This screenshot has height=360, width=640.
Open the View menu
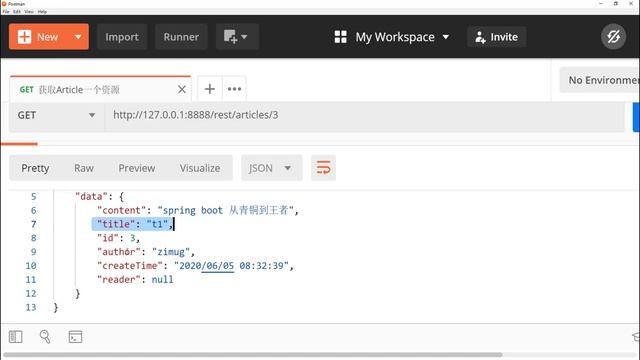(x=29, y=11)
